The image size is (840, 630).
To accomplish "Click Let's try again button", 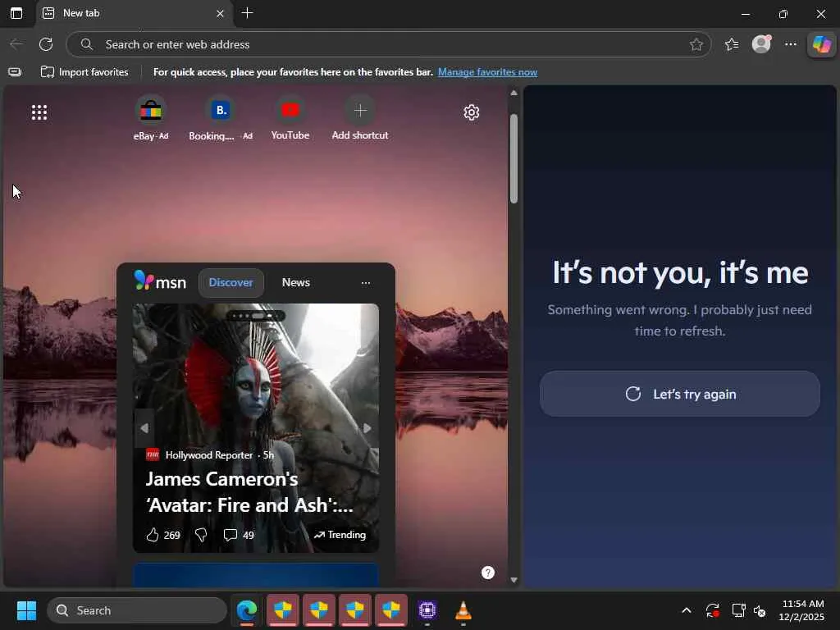I will coord(680,394).
